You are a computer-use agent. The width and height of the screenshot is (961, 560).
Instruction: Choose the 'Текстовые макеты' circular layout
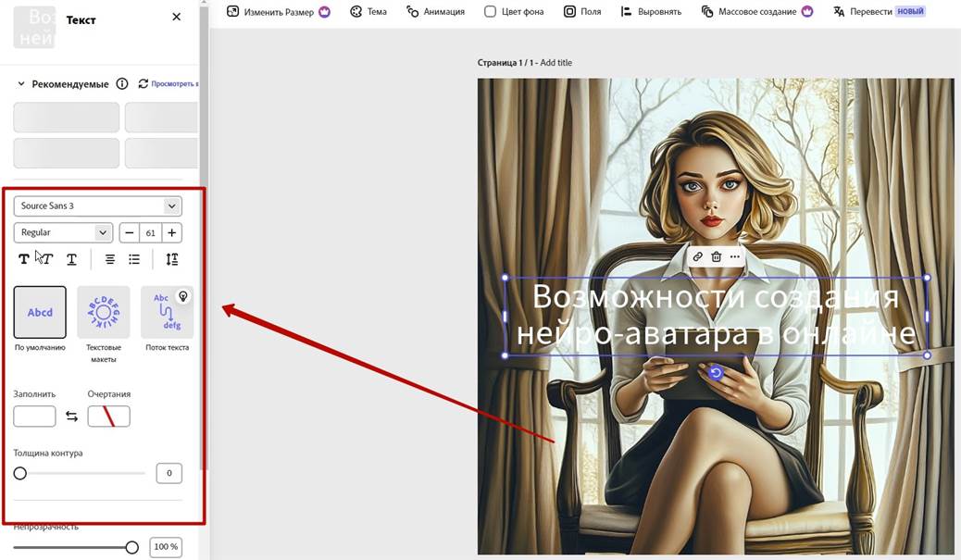[x=103, y=312]
